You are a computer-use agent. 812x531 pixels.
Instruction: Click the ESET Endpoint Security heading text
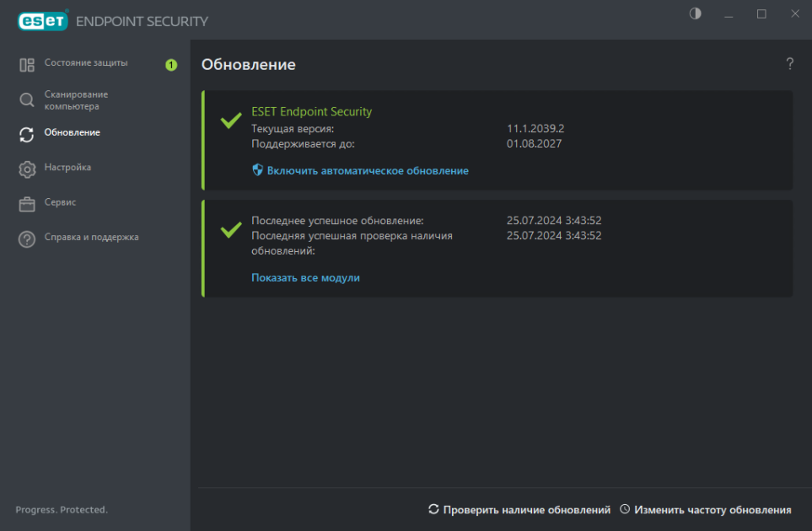[312, 112]
